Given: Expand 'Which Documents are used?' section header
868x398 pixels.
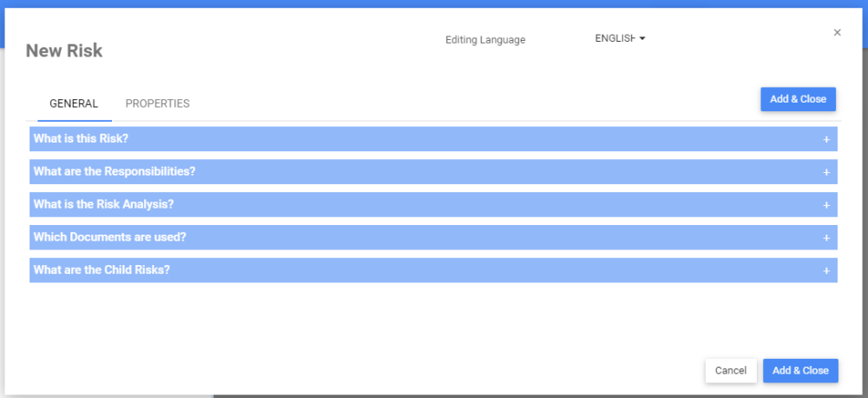Looking at the screenshot, I should (x=110, y=237).
